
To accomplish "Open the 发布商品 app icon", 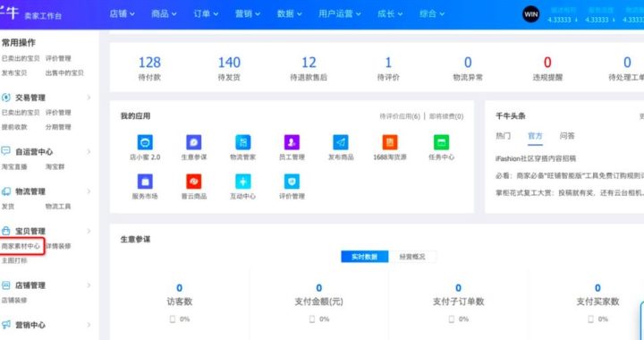I will (x=341, y=142).
